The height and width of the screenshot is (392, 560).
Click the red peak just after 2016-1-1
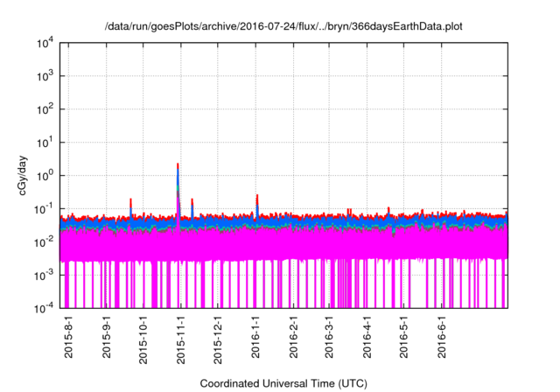(256, 197)
